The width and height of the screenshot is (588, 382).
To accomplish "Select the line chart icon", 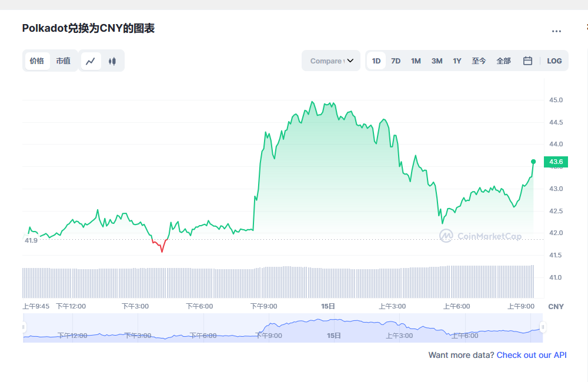I will (91, 61).
